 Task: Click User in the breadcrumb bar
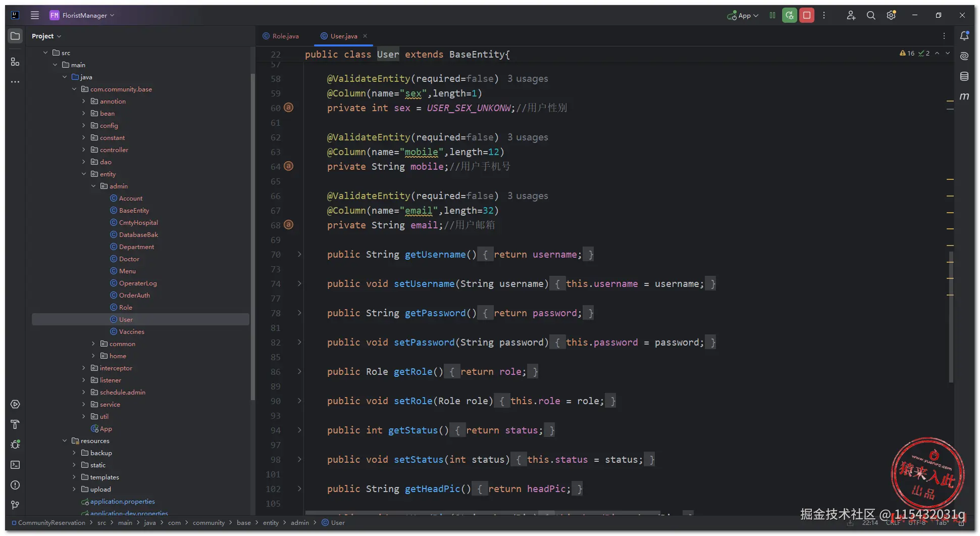(x=338, y=523)
